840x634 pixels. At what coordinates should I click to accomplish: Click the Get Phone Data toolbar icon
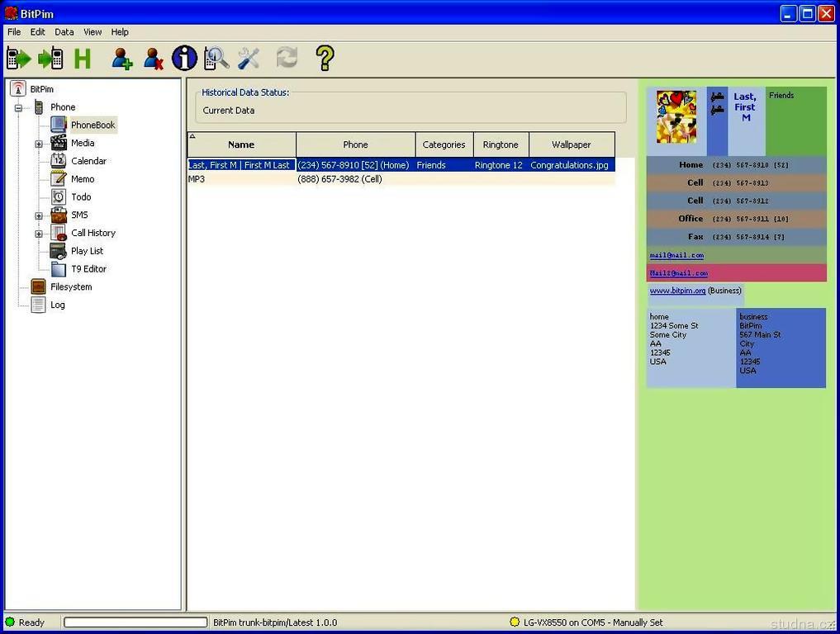click(18, 59)
